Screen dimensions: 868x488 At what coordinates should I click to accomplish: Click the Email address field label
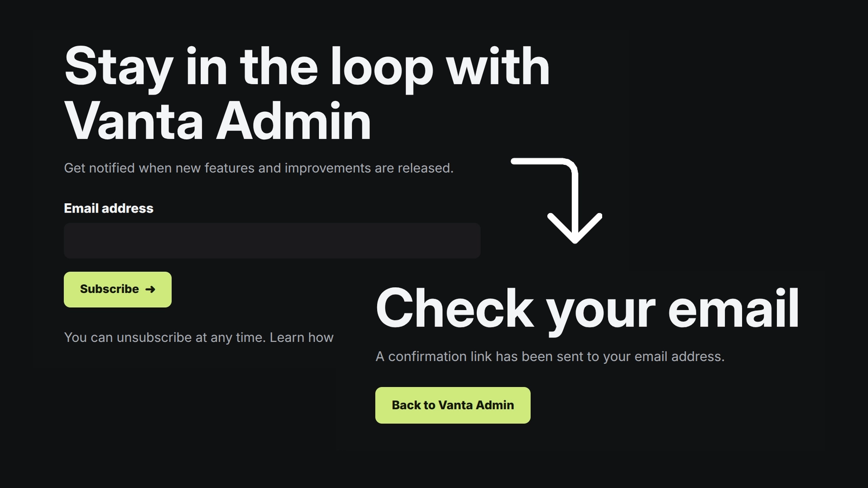[x=108, y=208]
